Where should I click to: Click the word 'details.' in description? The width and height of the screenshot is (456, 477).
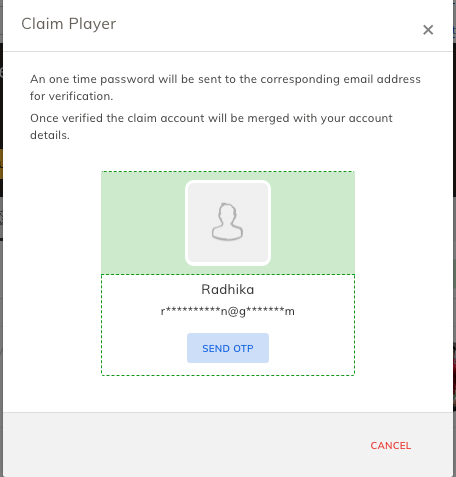pos(50,135)
